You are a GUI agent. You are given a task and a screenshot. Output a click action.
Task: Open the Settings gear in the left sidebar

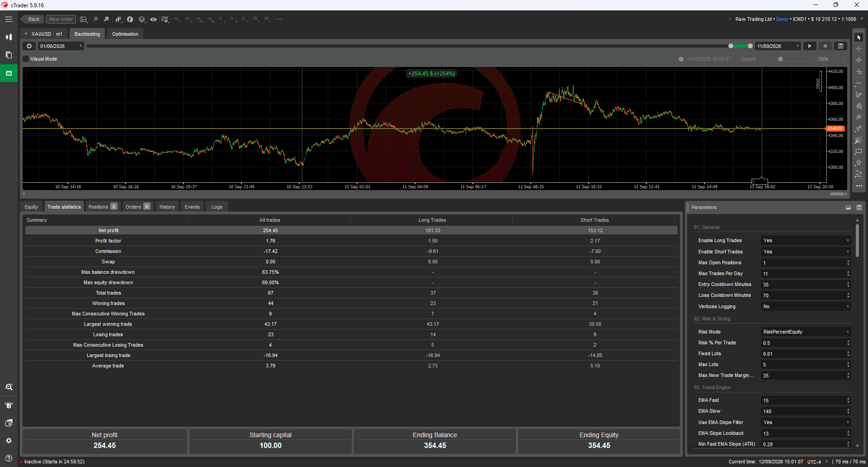click(9, 441)
